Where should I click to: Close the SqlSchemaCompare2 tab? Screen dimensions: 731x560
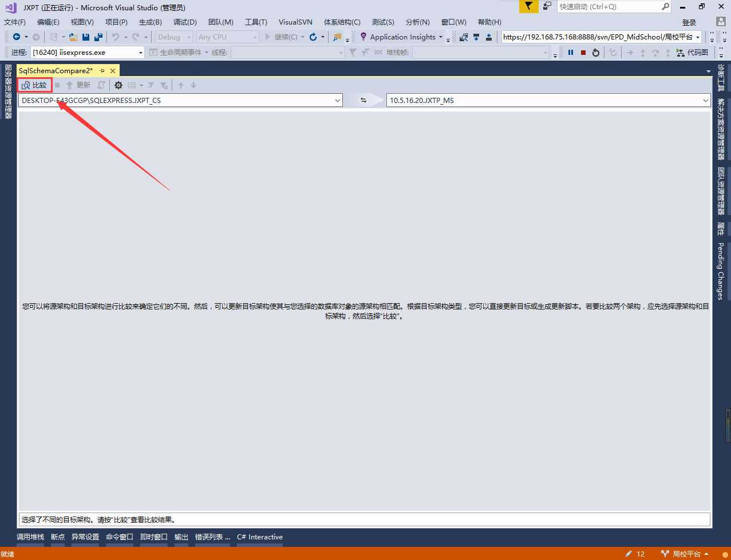click(113, 70)
